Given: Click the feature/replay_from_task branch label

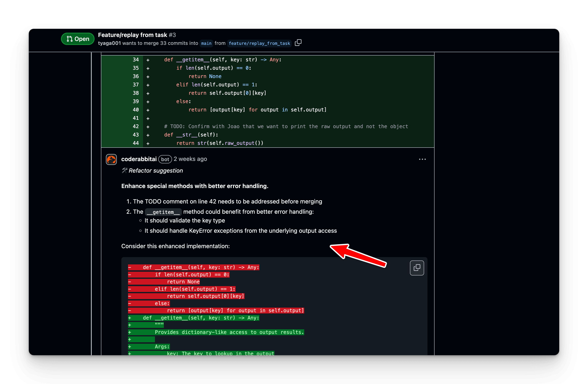Looking at the screenshot, I should (x=259, y=43).
